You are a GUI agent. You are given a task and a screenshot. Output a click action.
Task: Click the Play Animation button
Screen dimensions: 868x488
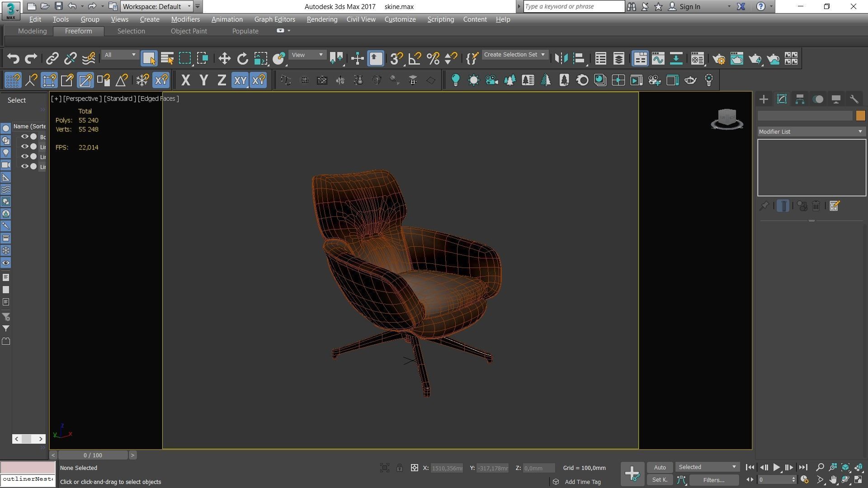tap(776, 467)
